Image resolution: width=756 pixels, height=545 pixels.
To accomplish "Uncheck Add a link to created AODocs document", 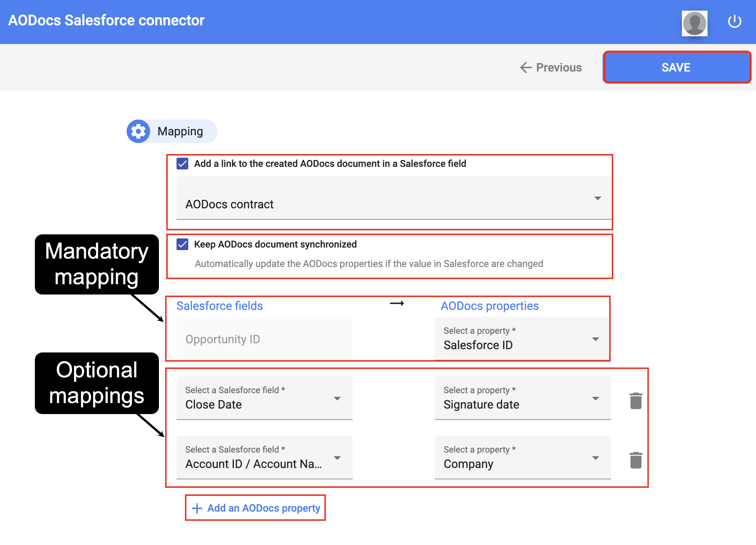I will (x=182, y=164).
